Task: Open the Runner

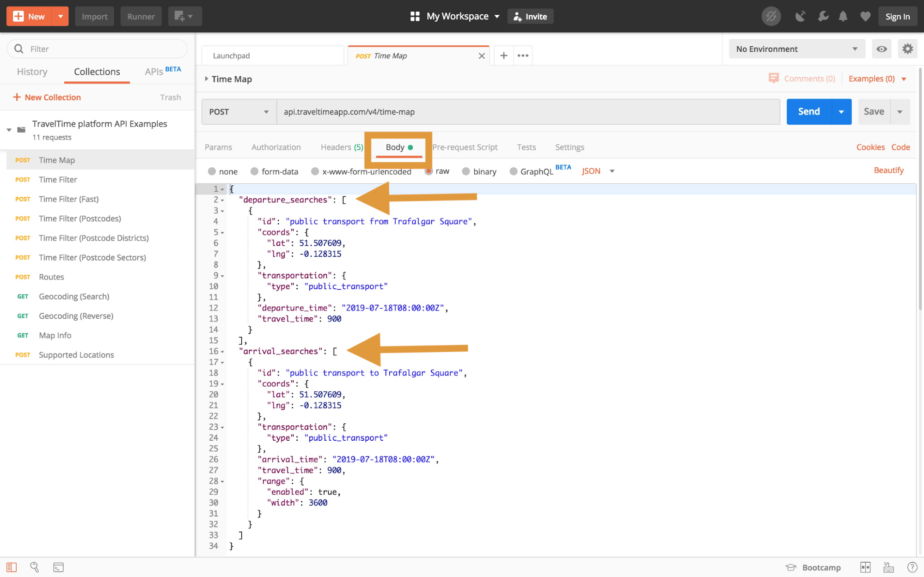Action: click(x=141, y=16)
